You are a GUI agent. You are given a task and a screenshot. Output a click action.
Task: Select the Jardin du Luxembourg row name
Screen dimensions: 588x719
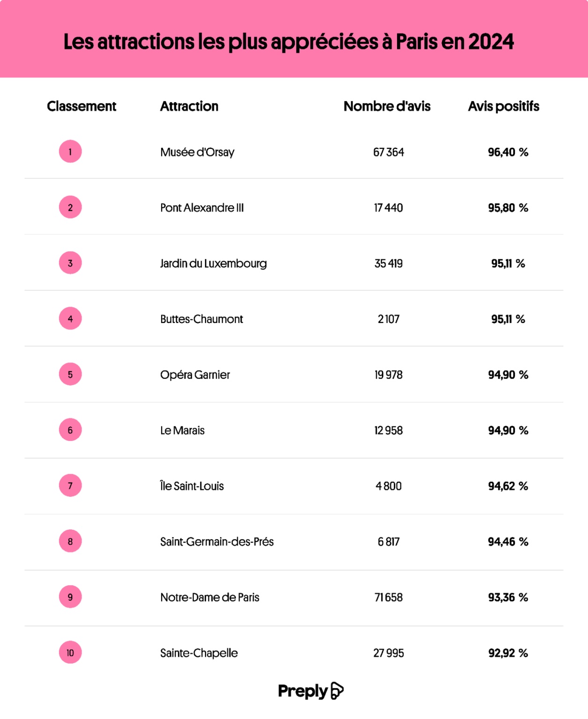213,264
